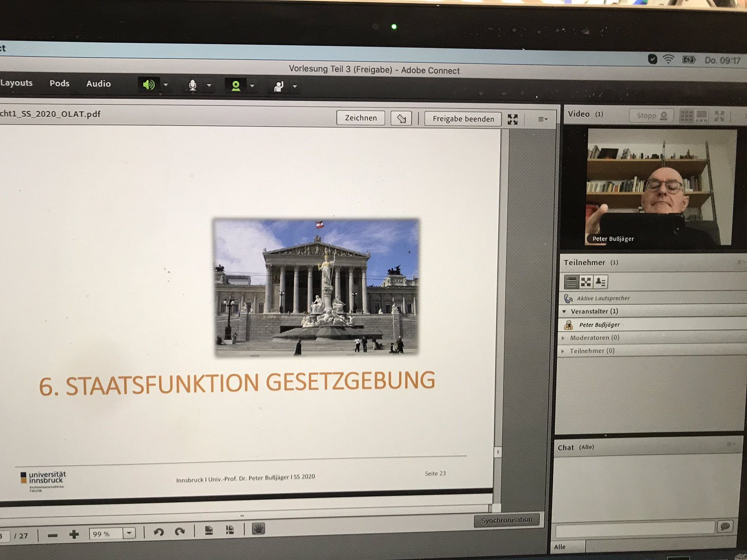Click the green webcam icon
The height and width of the screenshot is (560, 747).
pos(235,86)
